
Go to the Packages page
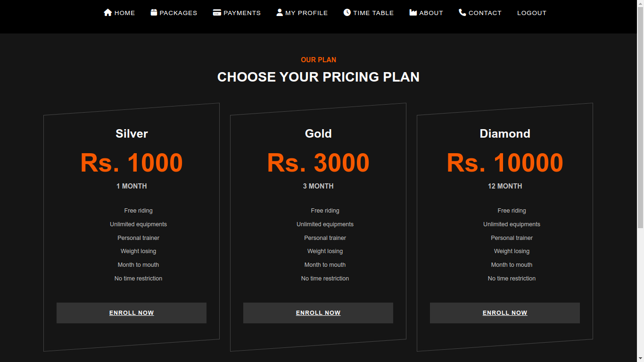[178, 13]
